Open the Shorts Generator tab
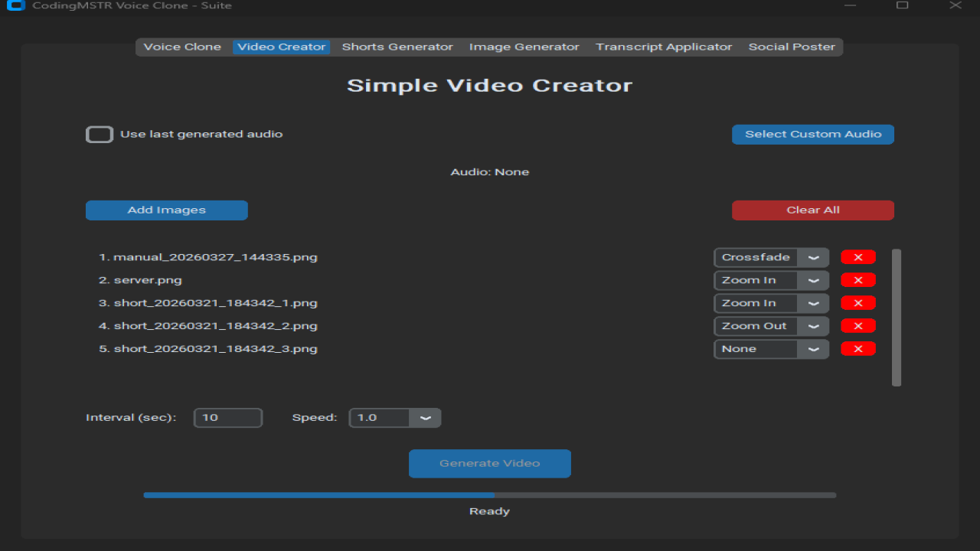 coord(397,47)
